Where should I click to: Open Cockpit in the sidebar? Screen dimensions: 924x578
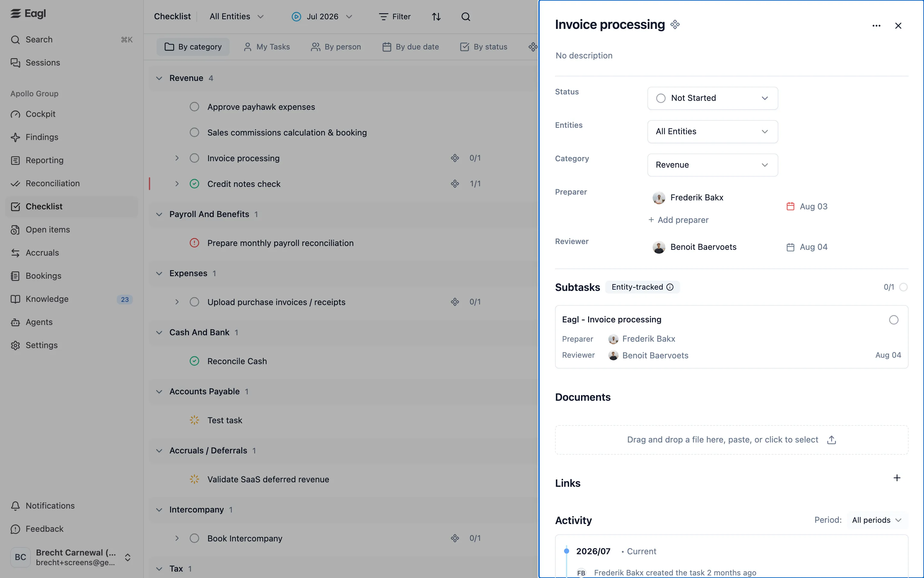point(40,114)
